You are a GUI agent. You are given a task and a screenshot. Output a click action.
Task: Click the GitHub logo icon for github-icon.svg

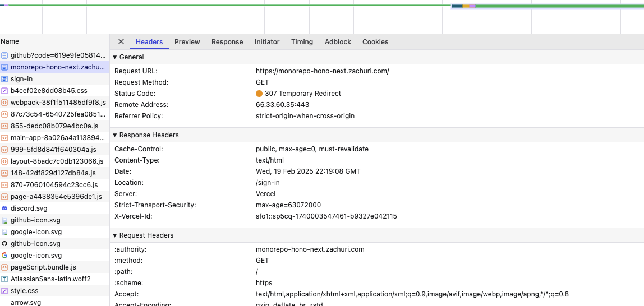tap(4, 244)
